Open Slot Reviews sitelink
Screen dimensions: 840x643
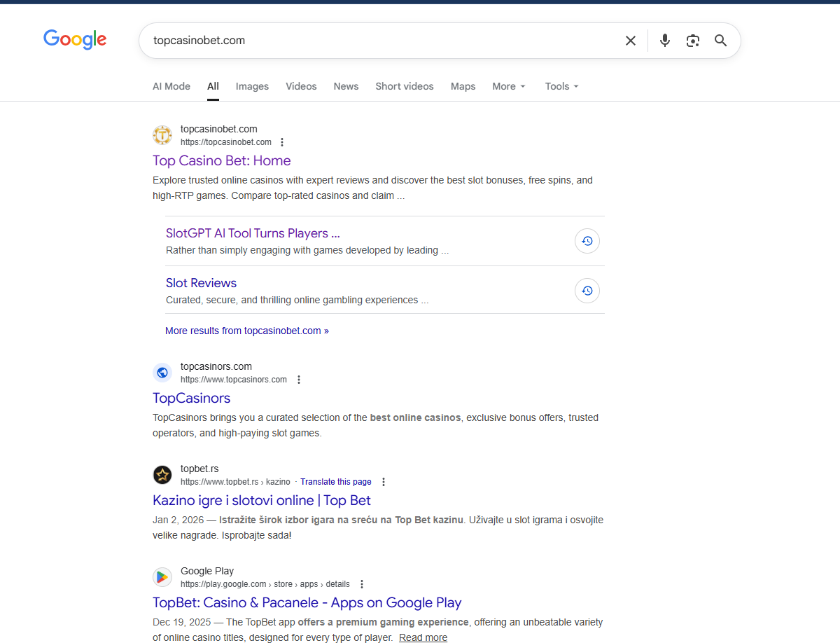pos(201,283)
